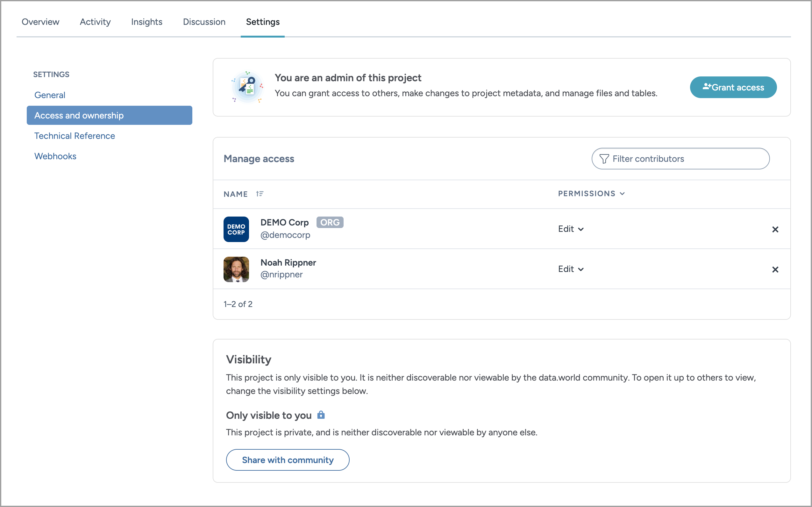Click Noah Rippner's profile photo
Image resolution: width=812 pixels, height=507 pixels.
236,270
